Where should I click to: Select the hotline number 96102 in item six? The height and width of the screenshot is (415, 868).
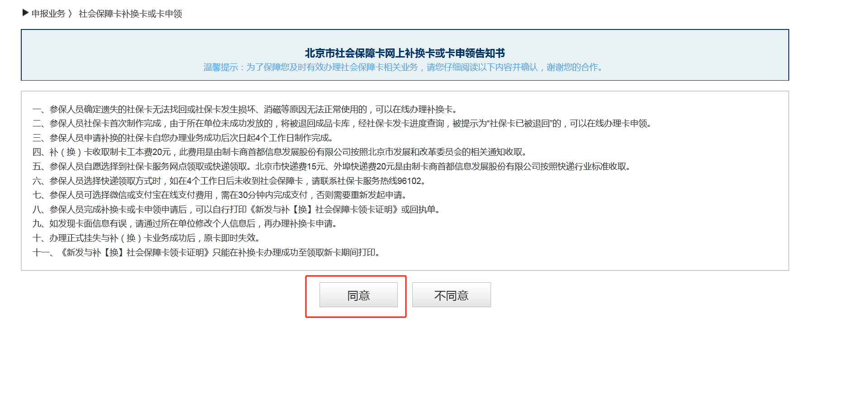coord(410,181)
